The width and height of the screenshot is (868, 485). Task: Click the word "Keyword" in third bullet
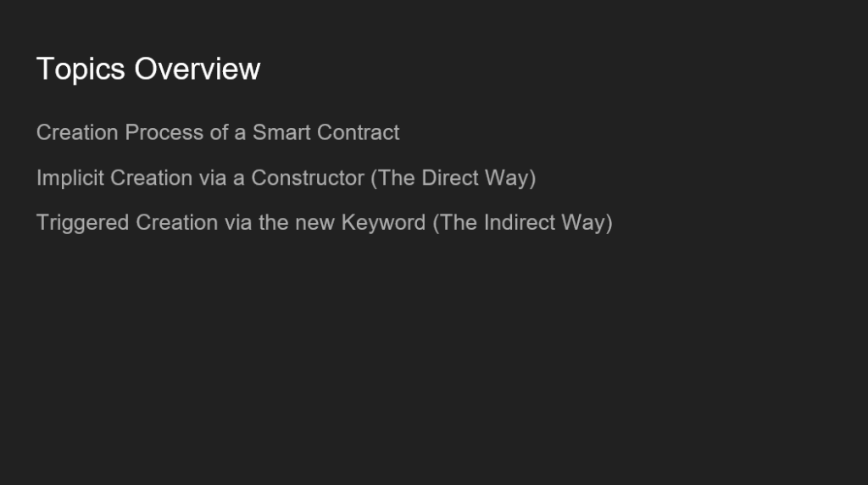pos(384,222)
